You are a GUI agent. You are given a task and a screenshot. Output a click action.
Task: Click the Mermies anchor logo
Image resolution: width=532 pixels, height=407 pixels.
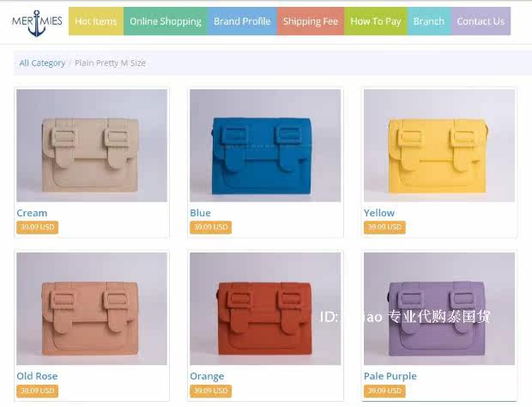tap(37, 22)
